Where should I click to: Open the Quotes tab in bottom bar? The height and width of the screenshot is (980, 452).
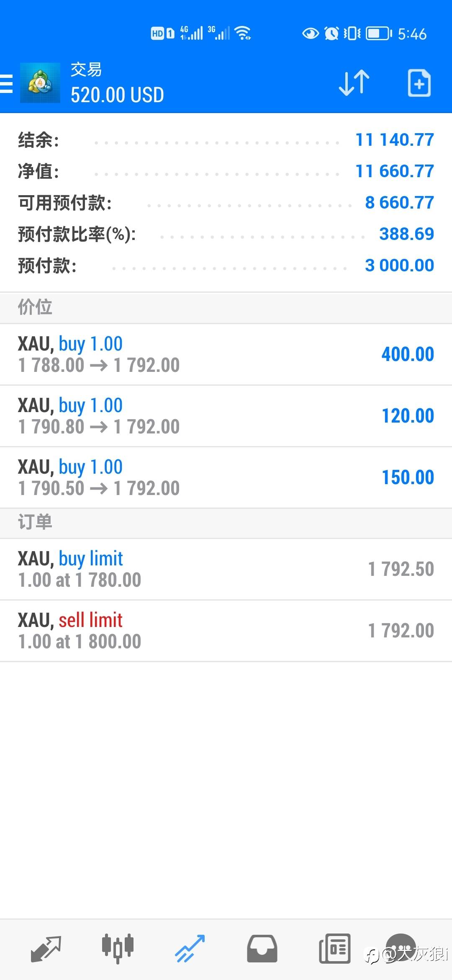[46, 948]
